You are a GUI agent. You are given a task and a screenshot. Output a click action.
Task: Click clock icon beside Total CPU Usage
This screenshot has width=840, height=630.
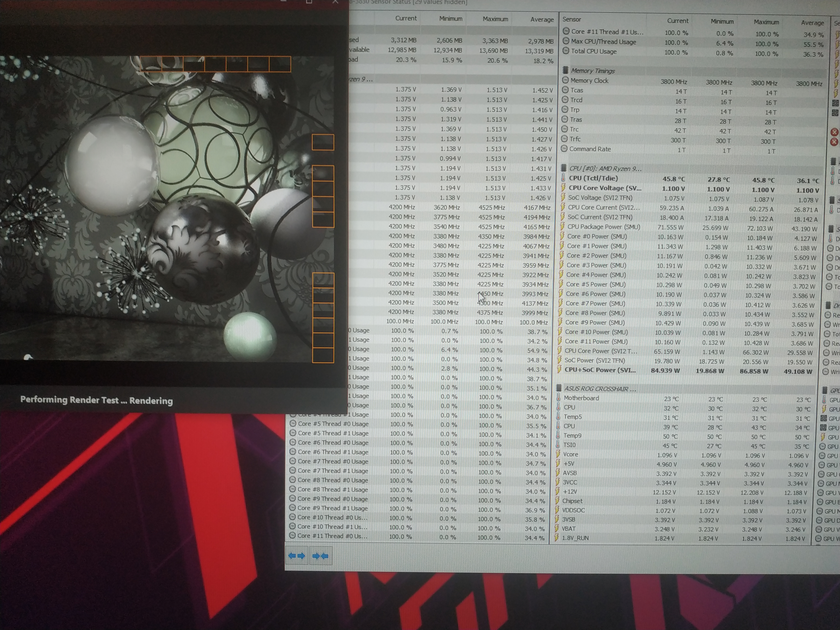click(x=566, y=51)
